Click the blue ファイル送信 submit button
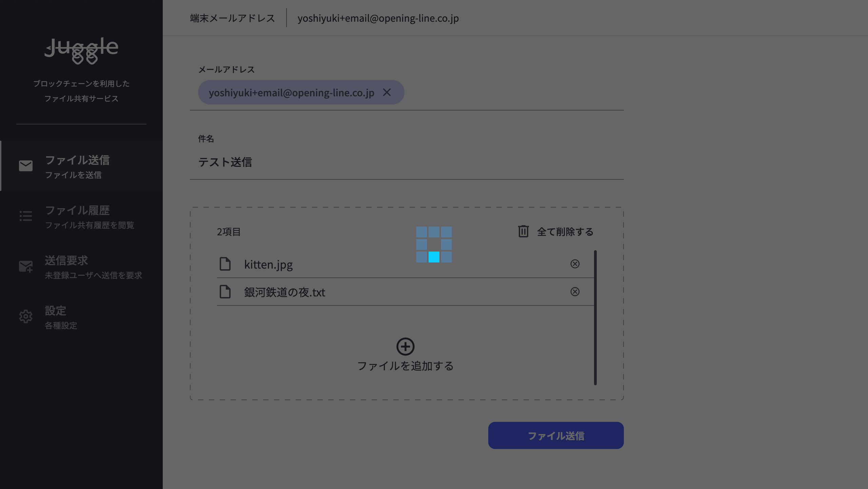Screen dimensions: 868x489 coord(556,435)
